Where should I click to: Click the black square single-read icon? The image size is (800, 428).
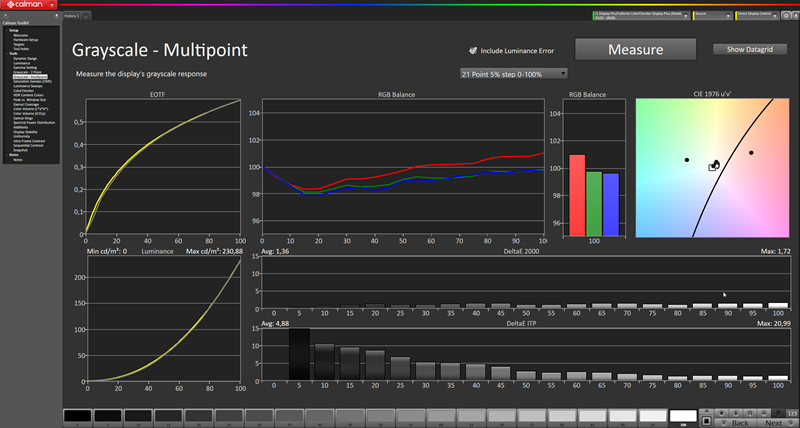[x=707, y=421]
